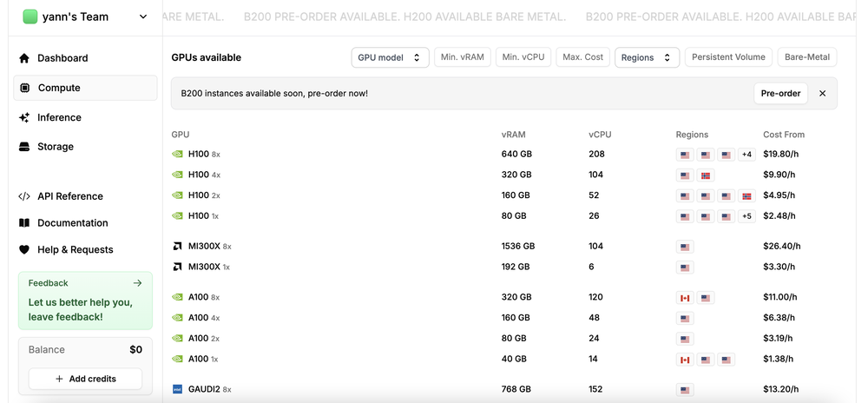This screenshot has height=403, width=868.
Task: Click the Inference sparkle icon
Action: (24, 117)
